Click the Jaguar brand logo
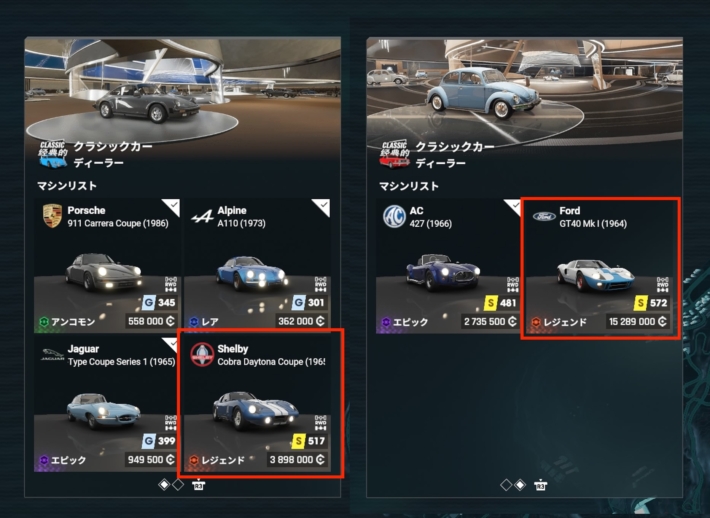Screen dimensions: 710x518 pyautogui.click(x=52, y=355)
